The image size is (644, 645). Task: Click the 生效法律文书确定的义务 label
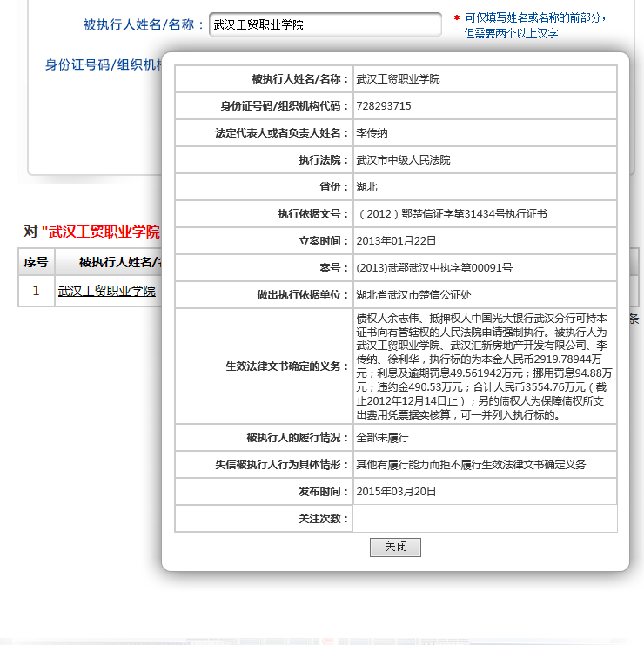click(286, 366)
